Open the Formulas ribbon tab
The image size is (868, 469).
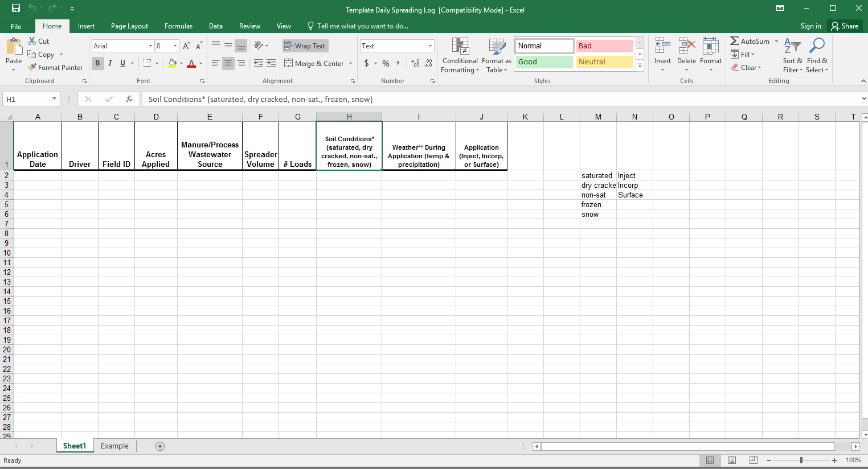(178, 26)
